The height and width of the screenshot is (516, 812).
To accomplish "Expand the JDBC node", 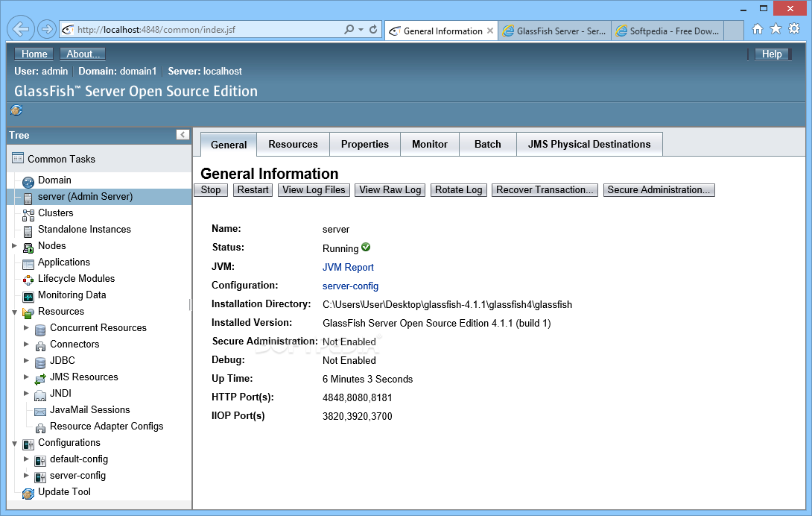I will coord(26,360).
